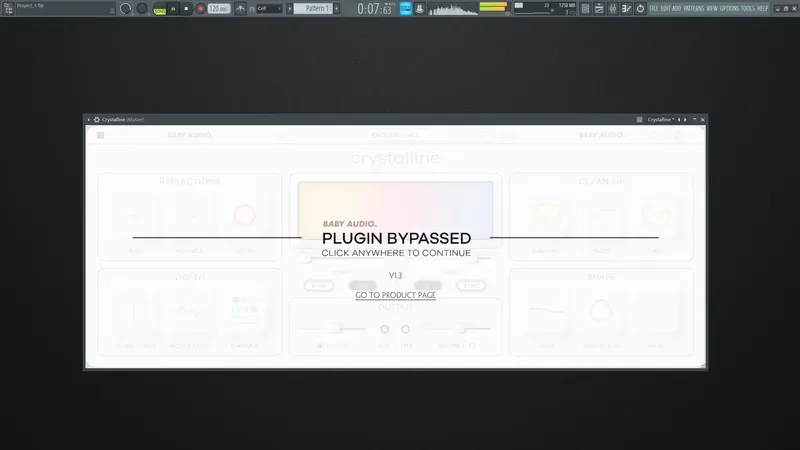Open the file browser icon at top-left
Viewport: 800px width, 450px height.
8,8
